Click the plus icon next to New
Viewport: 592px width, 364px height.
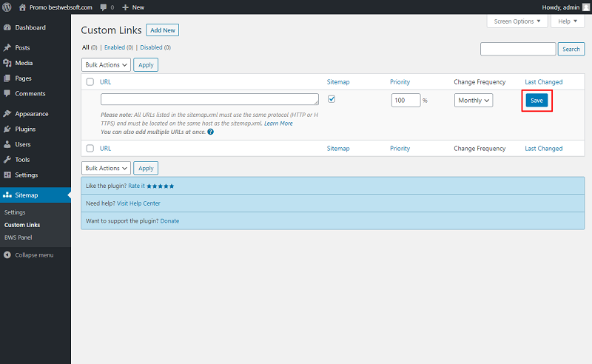point(125,7)
